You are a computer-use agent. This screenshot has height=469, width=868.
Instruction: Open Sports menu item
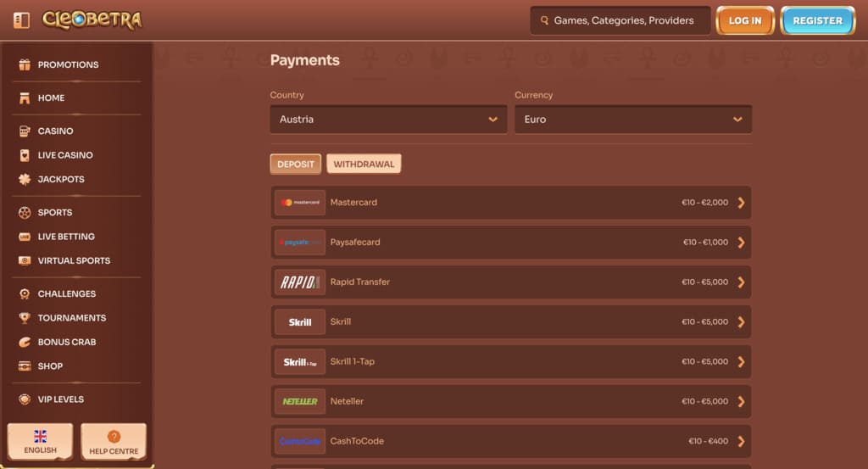point(55,213)
